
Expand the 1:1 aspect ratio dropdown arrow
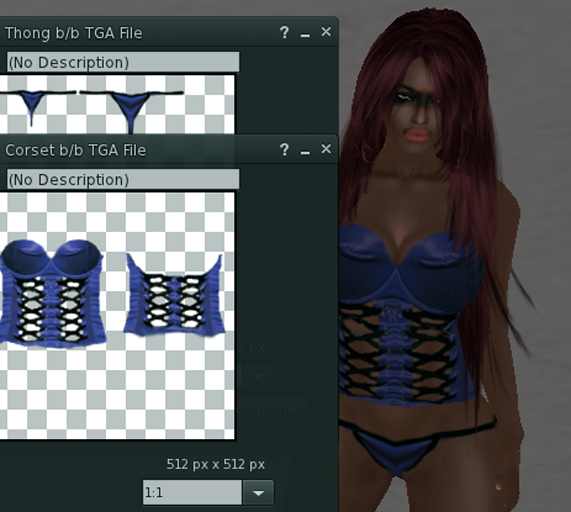(x=258, y=493)
